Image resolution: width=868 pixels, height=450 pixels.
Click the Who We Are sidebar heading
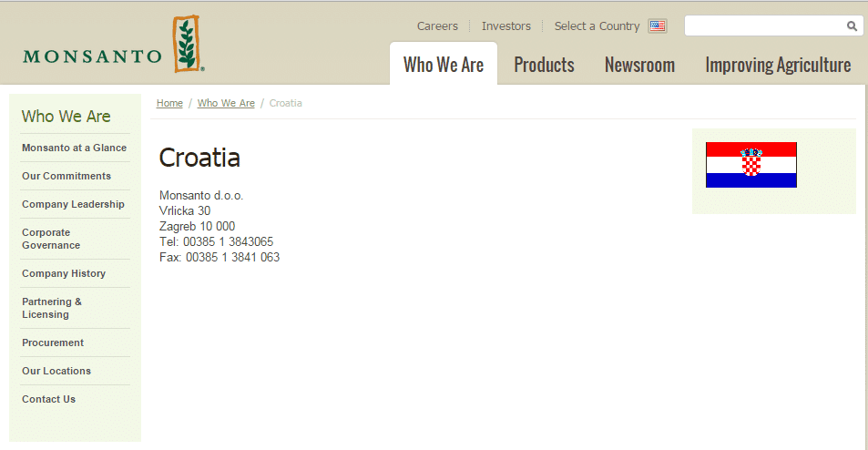(66, 117)
